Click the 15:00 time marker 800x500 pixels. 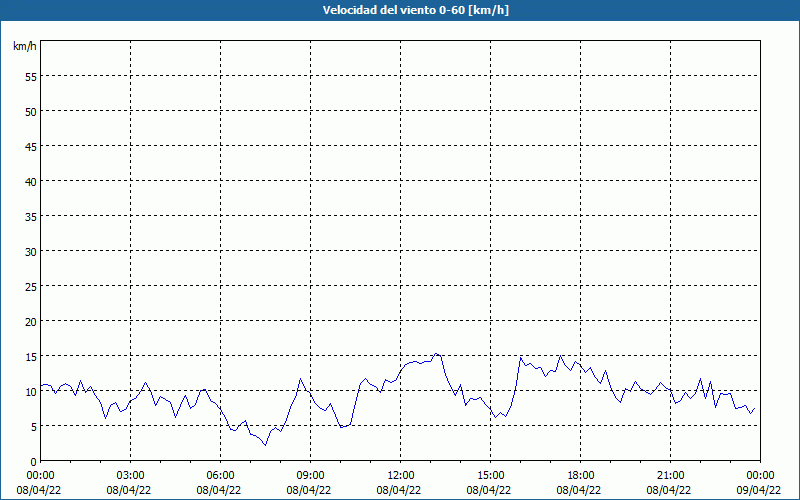tap(490, 475)
